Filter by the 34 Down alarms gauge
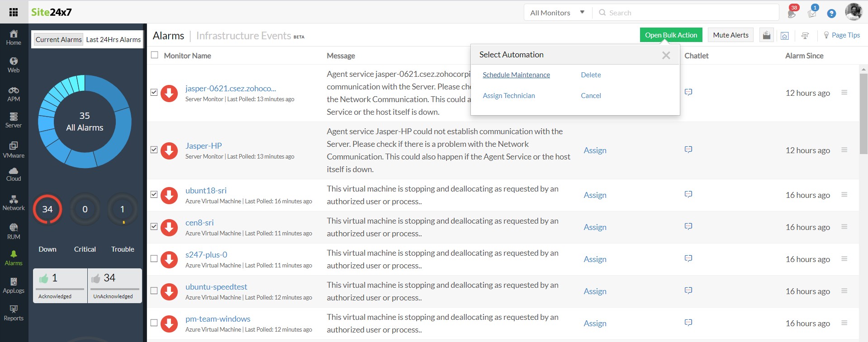 point(47,209)
